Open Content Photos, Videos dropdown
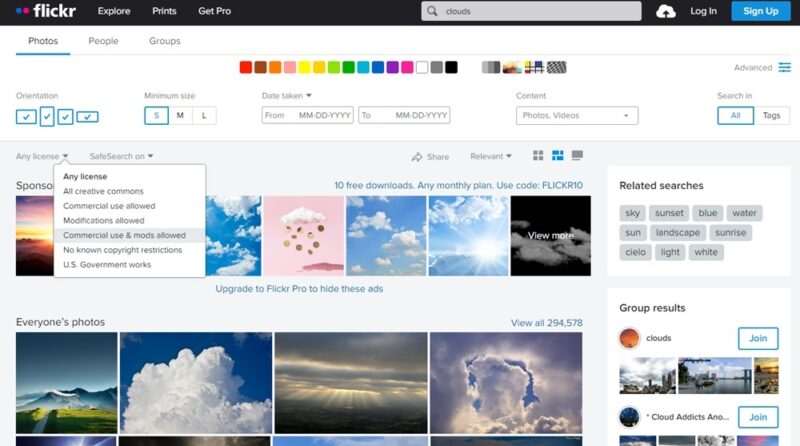Screen dimensions: 800x446 (577, 116)
